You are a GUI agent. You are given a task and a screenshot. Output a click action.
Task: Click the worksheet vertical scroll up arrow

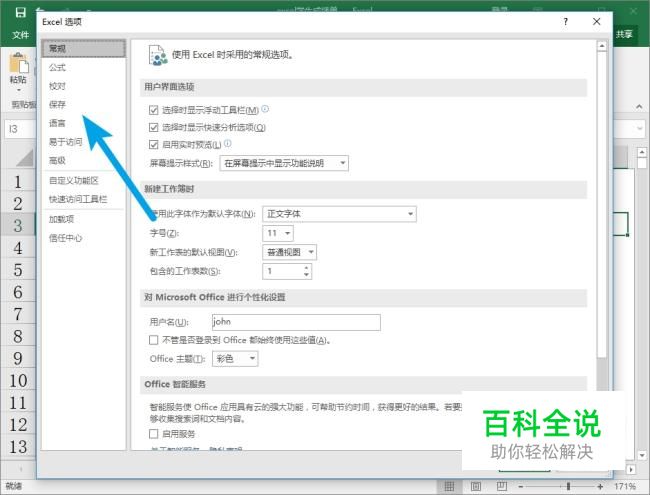click(x=642, y=153)
